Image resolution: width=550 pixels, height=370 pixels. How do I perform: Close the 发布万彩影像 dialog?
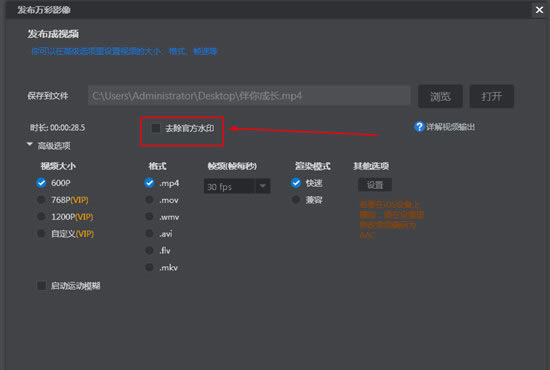coord(539,10)
